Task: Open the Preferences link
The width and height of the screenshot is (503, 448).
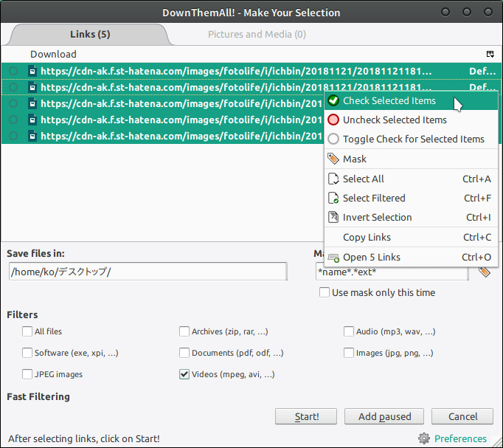Action: click(460, 438)
